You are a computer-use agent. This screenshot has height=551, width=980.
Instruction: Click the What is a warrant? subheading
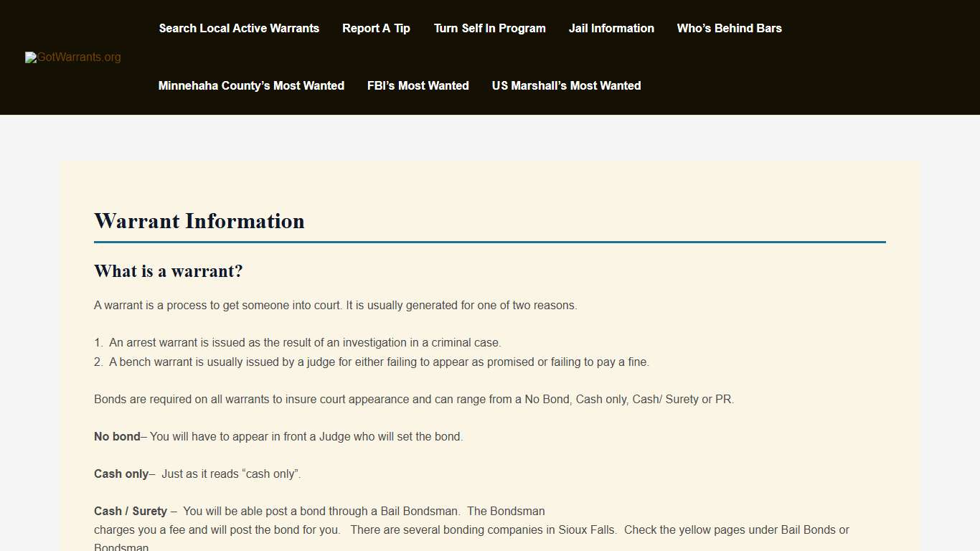[x=168, y=271]
